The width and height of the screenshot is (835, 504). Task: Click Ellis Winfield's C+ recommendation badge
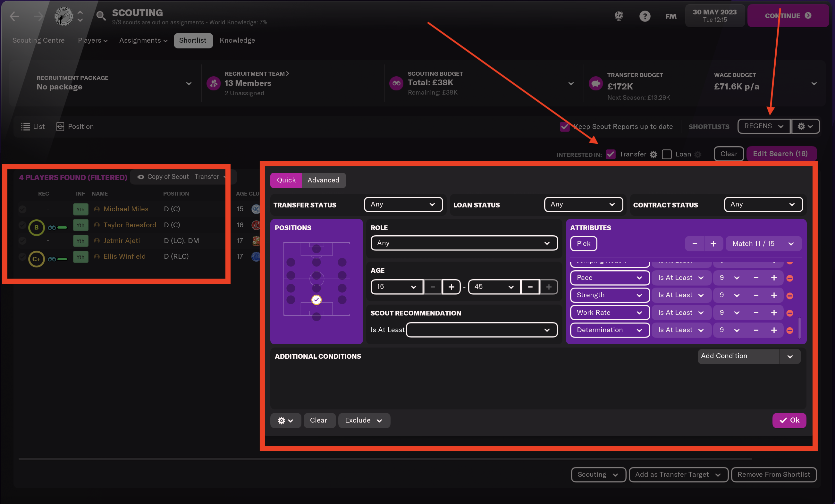(x=36, y=259)
